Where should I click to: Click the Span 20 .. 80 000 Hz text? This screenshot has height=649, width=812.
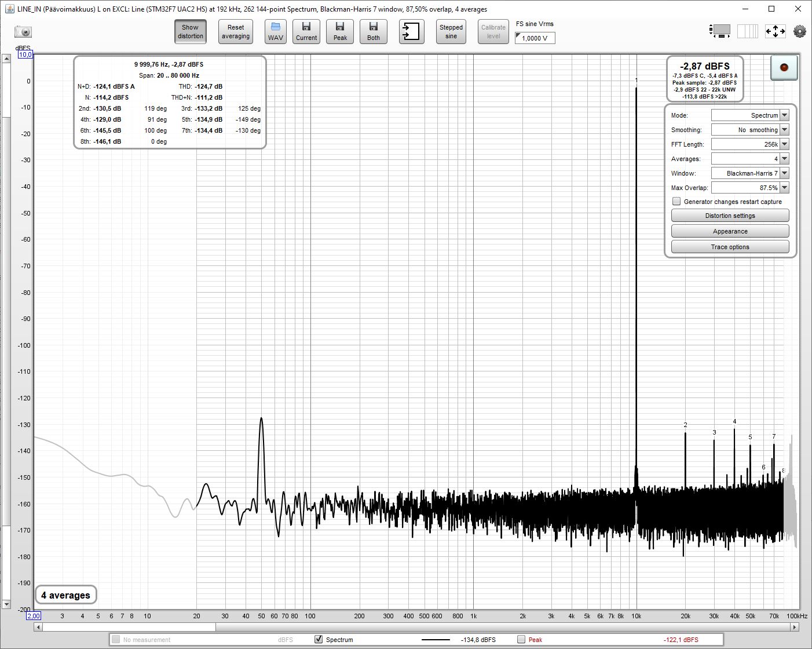coord(169,75)
